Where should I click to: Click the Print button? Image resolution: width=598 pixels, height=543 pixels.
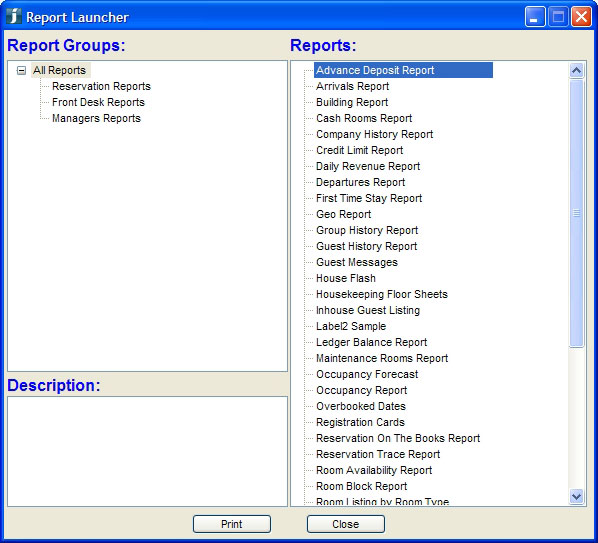(x=232, y=524)
